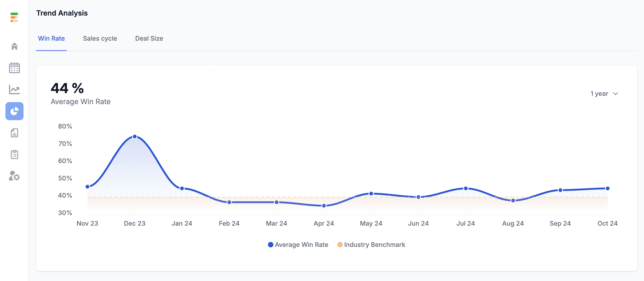This screenshot has width=644, height=281.
Task: Select the Jul 24 data point
Action: coord(466,188)
